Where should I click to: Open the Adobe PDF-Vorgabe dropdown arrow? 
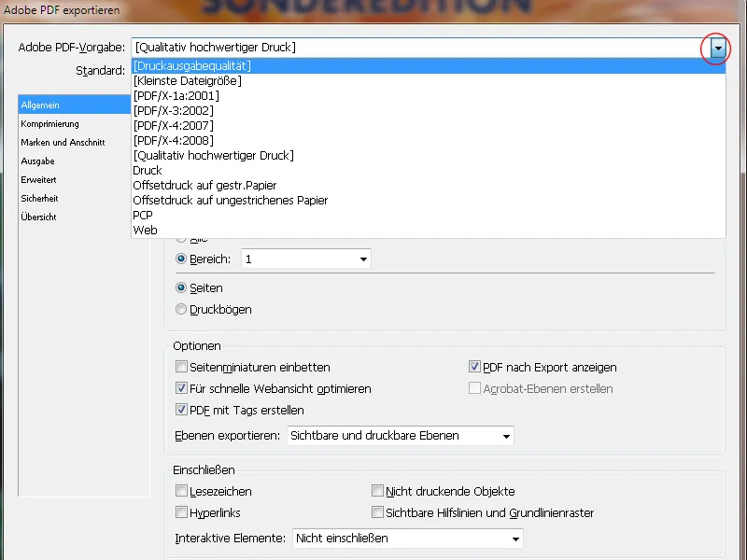tap(718, 48)
